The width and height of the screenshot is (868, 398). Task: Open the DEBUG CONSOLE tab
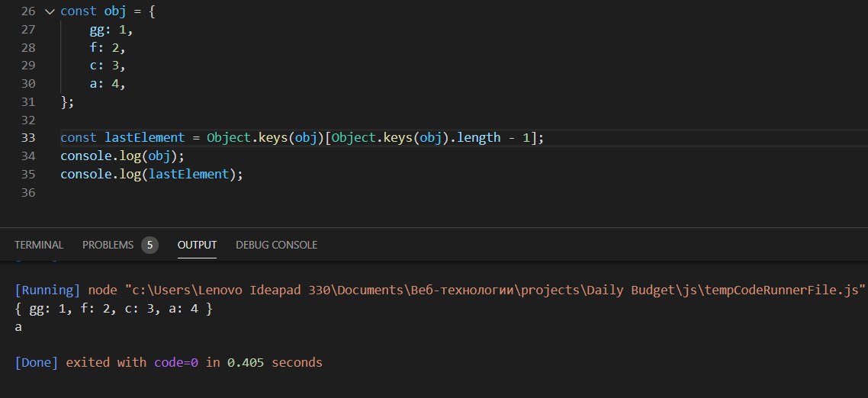point(276,245)
